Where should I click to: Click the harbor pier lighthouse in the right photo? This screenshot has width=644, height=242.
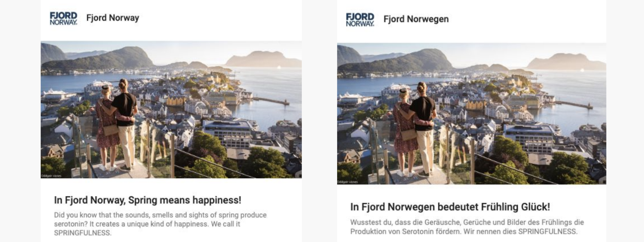click(590, 105)
